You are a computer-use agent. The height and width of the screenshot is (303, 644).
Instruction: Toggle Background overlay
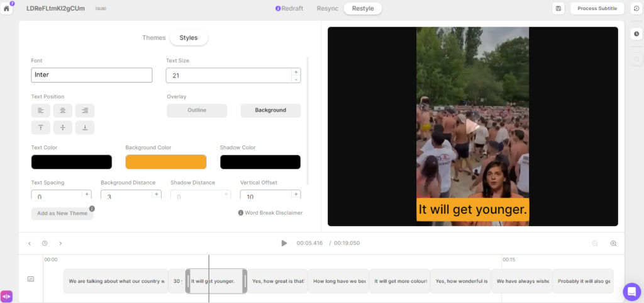click(x=270, y=110)
